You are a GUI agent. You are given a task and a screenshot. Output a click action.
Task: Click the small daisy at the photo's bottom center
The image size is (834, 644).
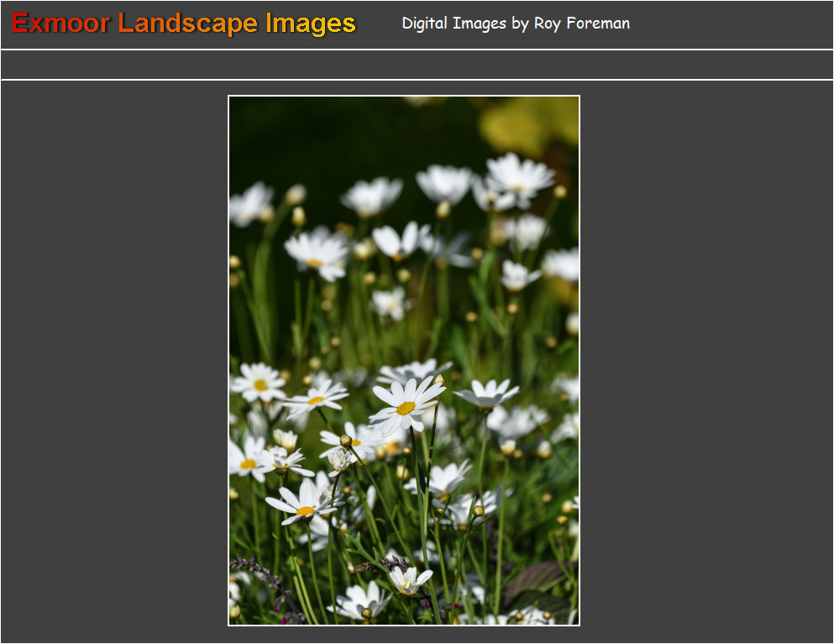tap(409, 579)
